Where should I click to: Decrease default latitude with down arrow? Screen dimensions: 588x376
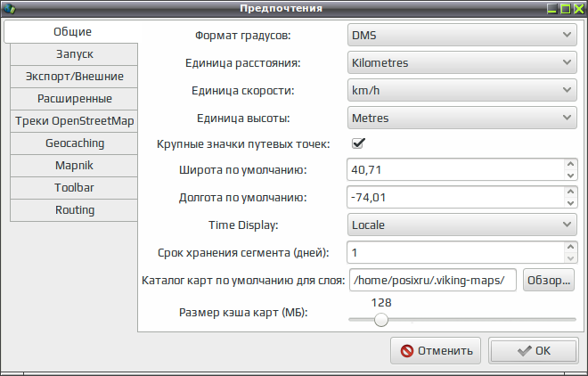[x=571, y=175]
